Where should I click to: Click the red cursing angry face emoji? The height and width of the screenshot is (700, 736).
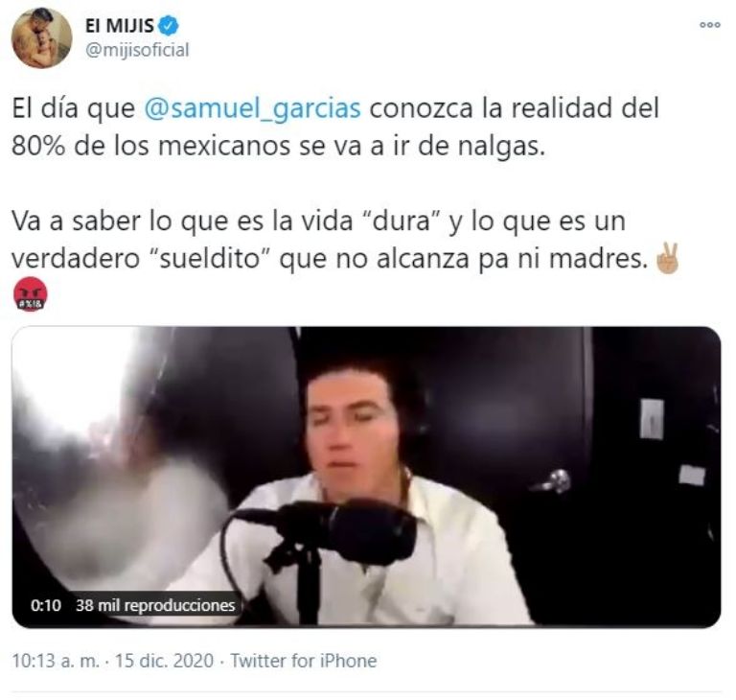(x=30, y=293)
